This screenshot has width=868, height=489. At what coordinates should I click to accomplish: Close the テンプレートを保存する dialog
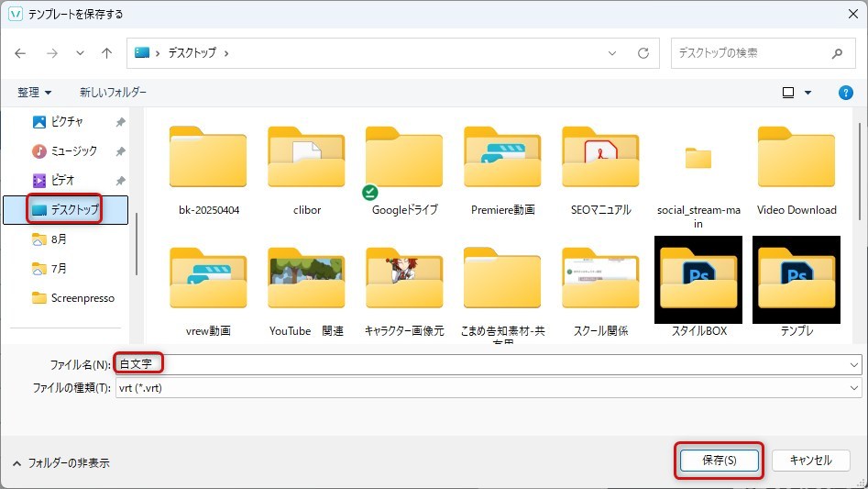point(853,14)
